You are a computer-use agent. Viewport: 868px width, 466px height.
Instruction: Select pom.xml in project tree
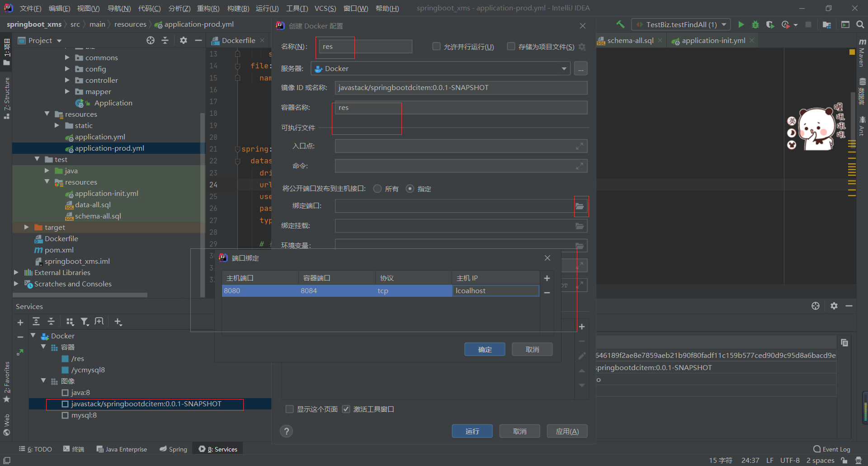59,250
